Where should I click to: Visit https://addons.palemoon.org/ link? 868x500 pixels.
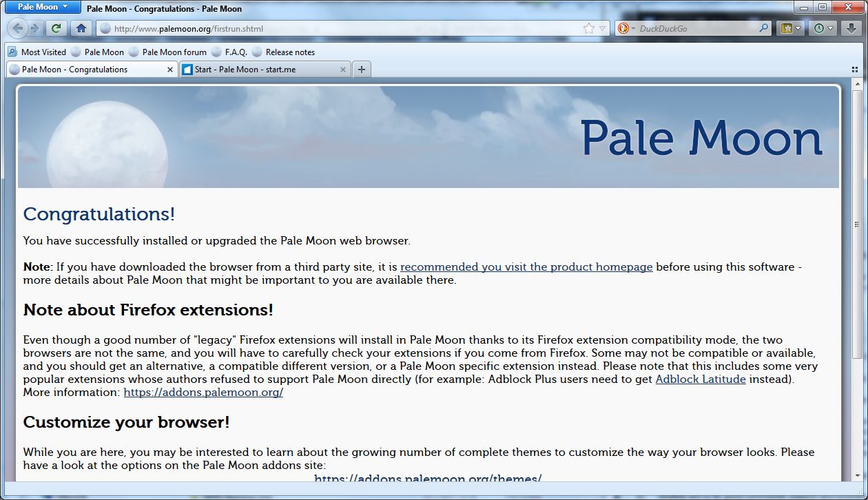point(203,393)
